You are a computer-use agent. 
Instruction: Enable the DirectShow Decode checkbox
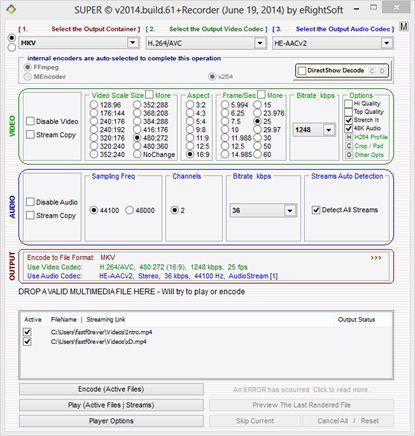coord(302,71)
